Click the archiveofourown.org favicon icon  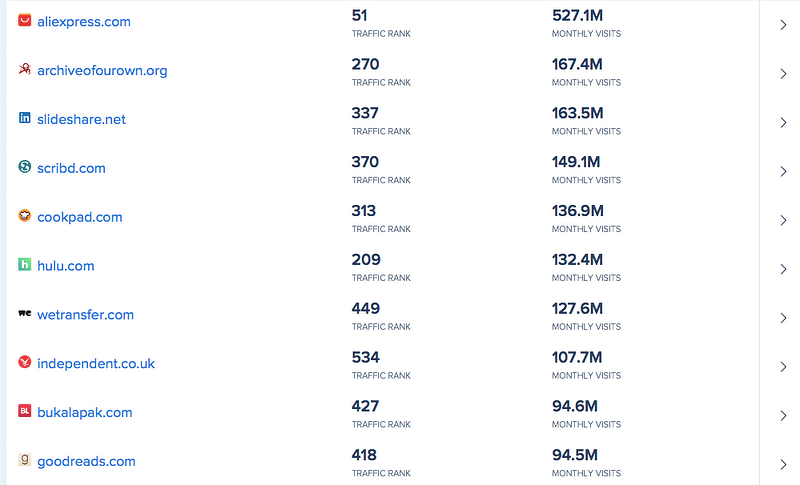click(24, 69)
